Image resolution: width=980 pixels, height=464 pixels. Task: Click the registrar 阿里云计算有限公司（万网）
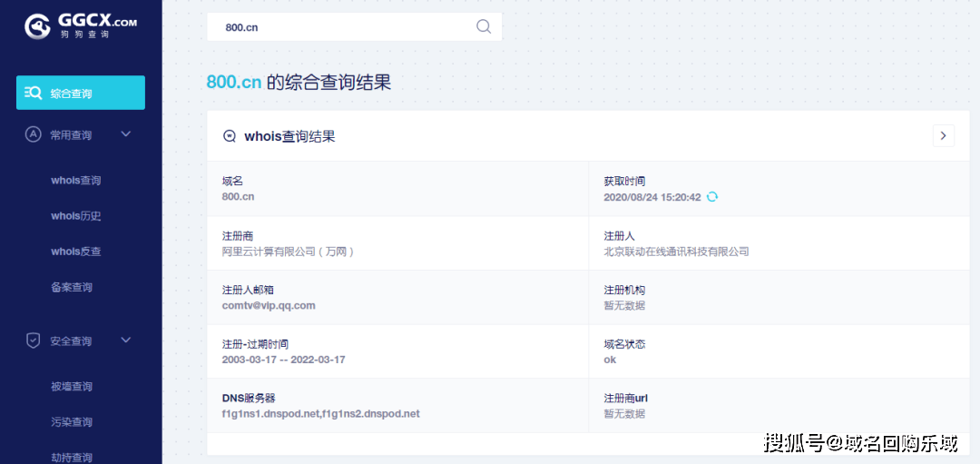(x=289, y=252)
